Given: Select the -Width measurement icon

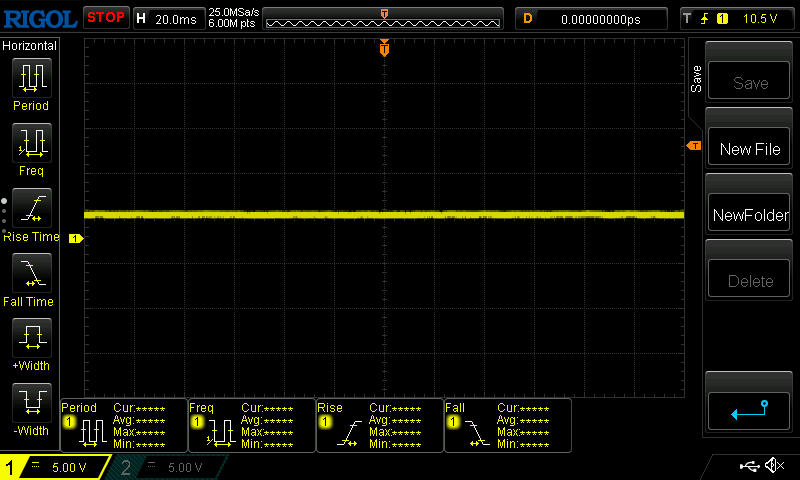Looking at the screenshot, I should click(x=32, y=403).
